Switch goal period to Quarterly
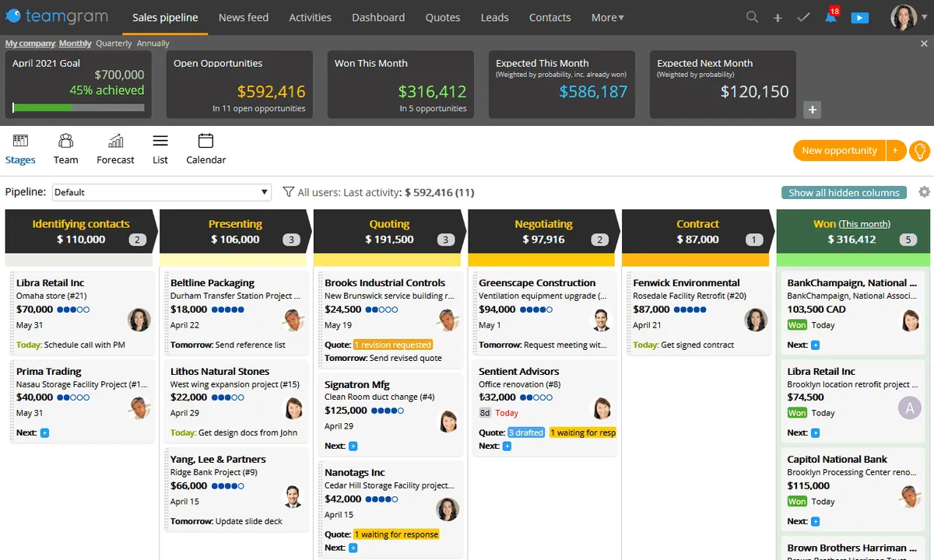 pos(114,44)
